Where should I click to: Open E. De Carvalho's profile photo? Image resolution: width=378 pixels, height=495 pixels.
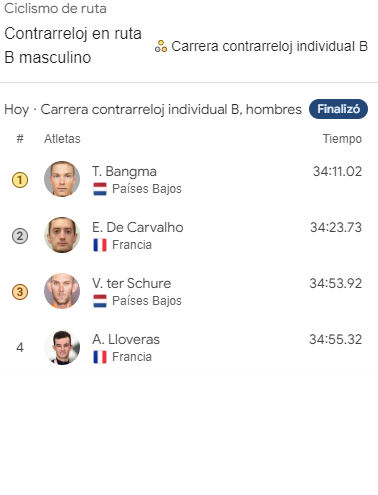click(62, 235)
